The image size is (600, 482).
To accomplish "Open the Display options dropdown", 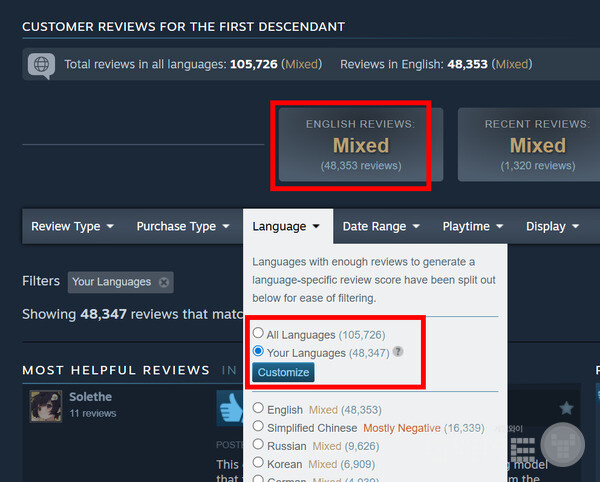I will point(552,227).
